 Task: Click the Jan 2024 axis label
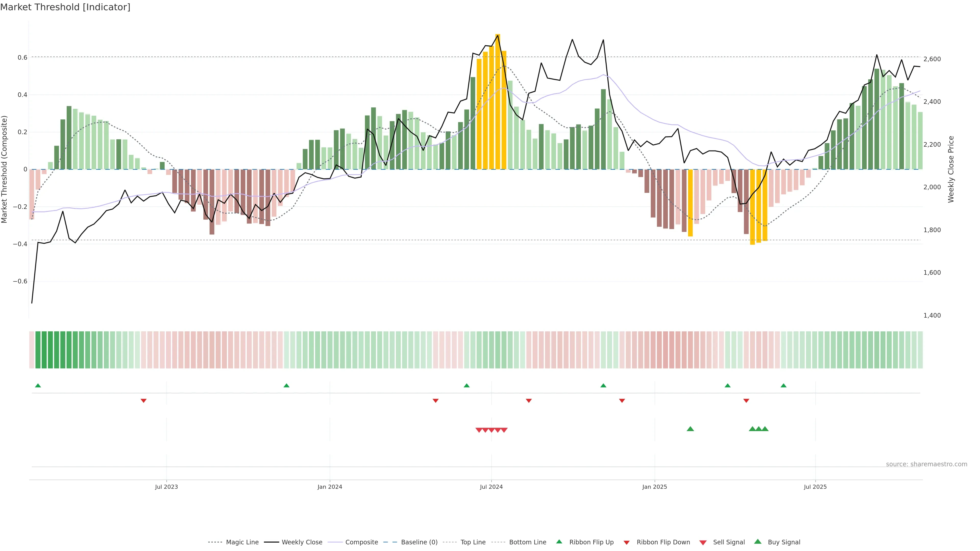[x=330, y=487]
